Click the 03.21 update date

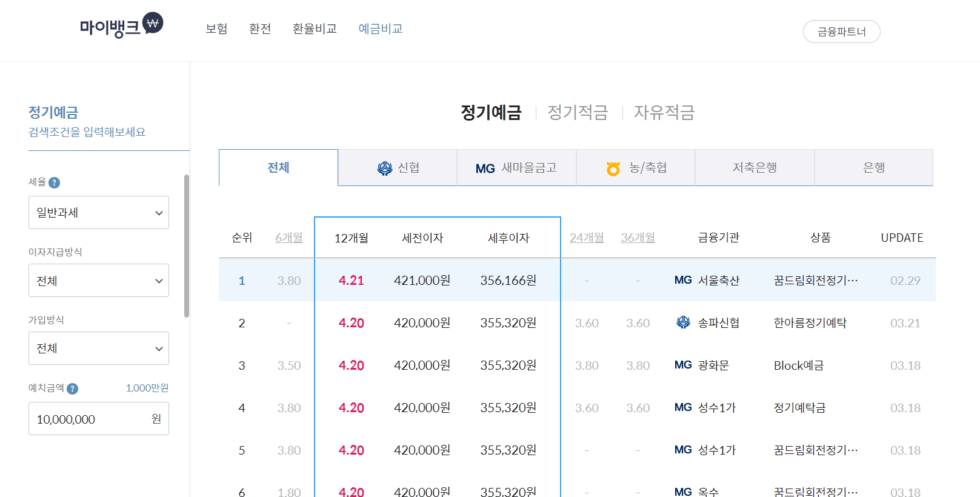point(905,322)
